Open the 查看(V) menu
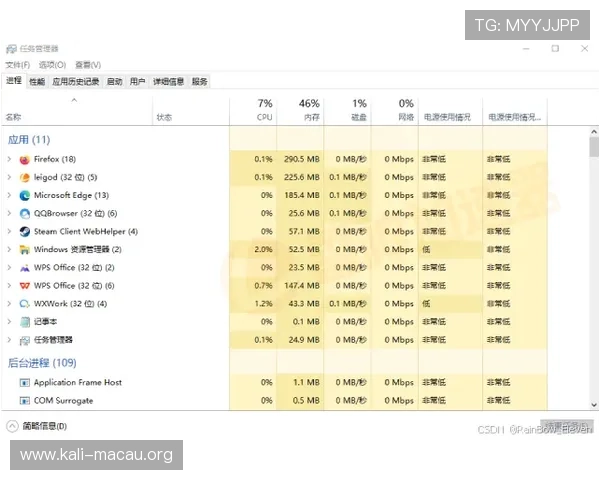600x480 pixels. tap(88, 65)
